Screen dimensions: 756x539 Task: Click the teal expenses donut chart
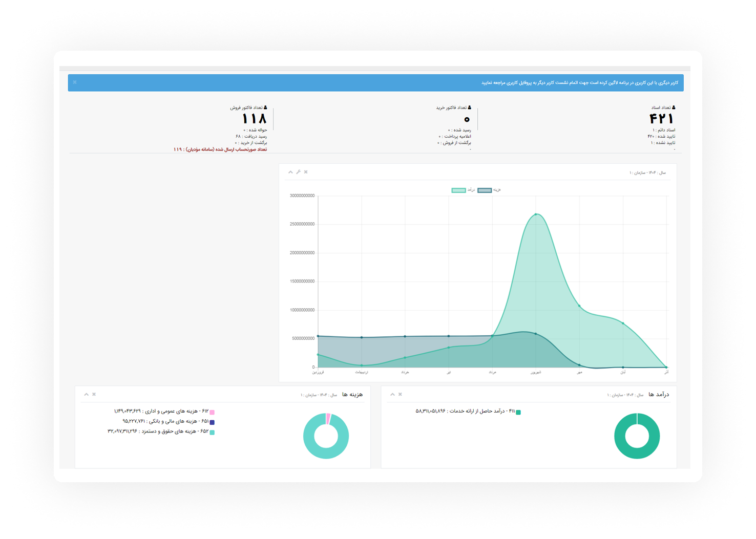click(326, 449)
